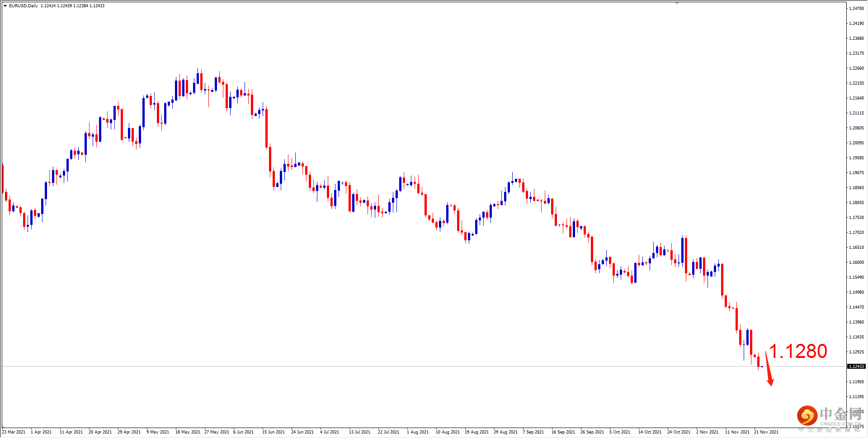868x438 pixels.
Task: Click the EURUSD,Daily chart title
Action: [x=21, y=5]
